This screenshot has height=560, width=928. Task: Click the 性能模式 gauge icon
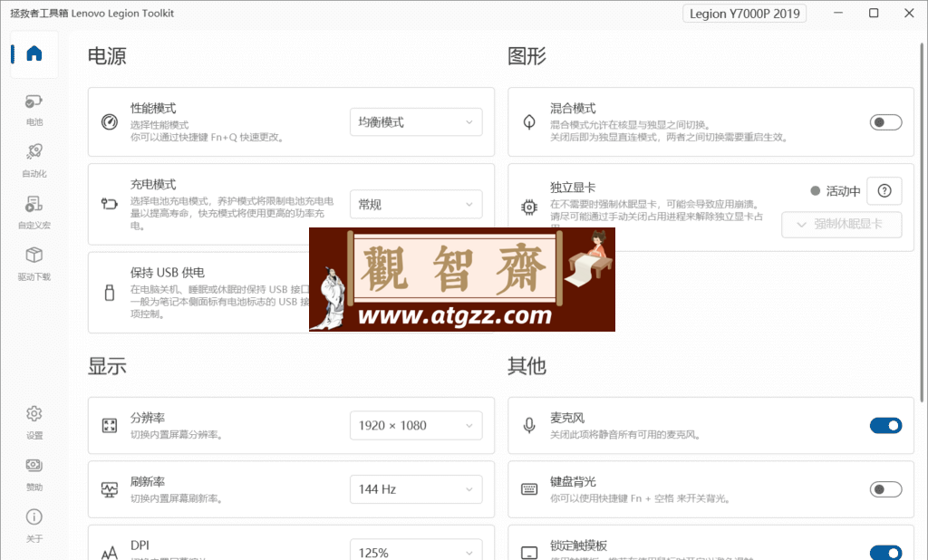(110, 122)
